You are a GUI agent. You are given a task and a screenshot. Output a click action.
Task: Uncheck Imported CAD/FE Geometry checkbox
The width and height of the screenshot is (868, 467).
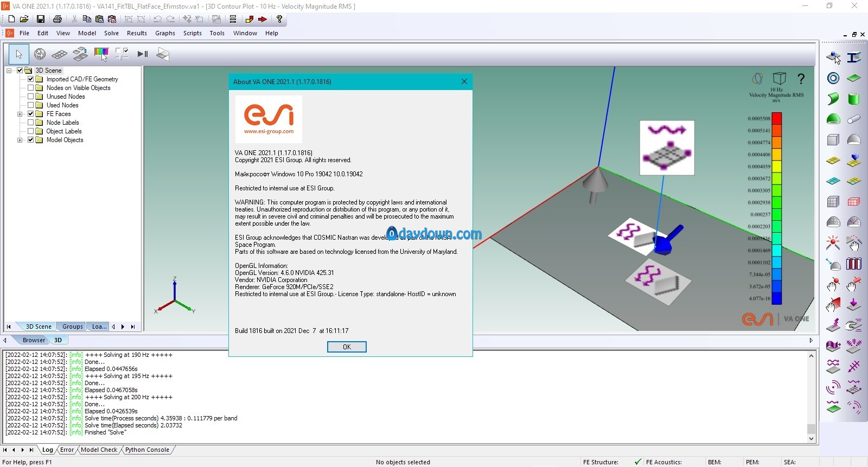pos(31,79)
